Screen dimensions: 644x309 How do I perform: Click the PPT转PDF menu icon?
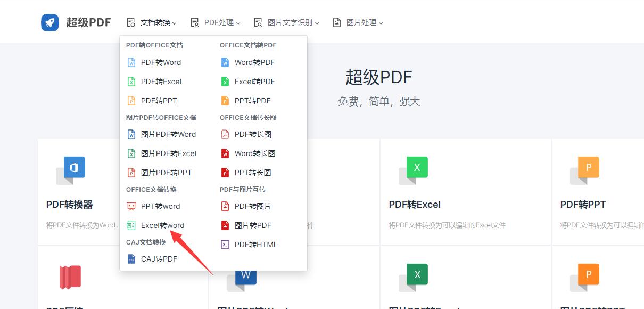225,101
